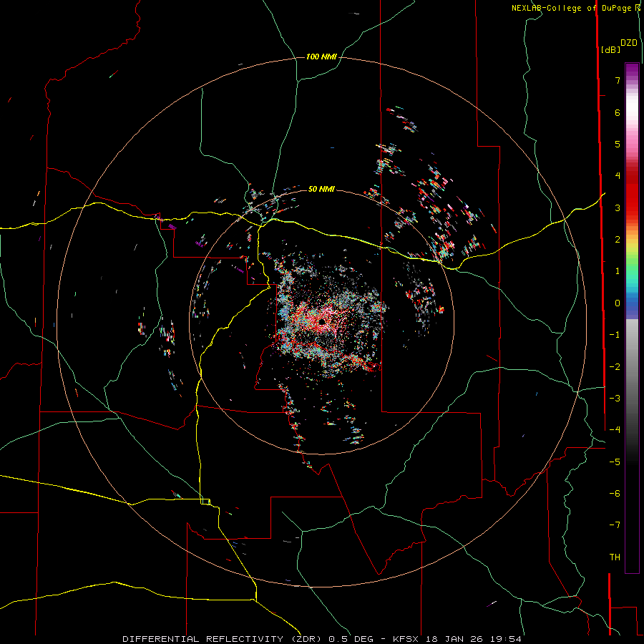The image size is (644, 644).
Task: Click the 3 value on the color scale
Action: pyautogui.click(x=618, y=208)
